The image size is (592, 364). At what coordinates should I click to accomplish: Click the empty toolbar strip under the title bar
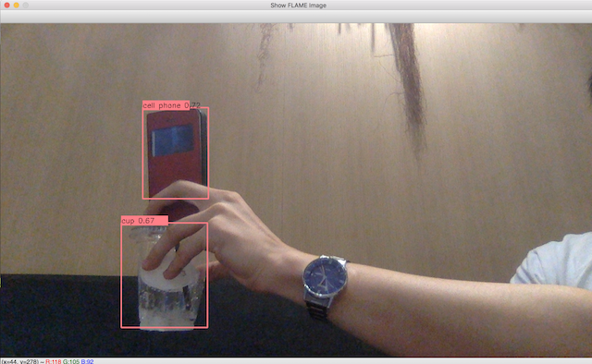click(296, 17)
